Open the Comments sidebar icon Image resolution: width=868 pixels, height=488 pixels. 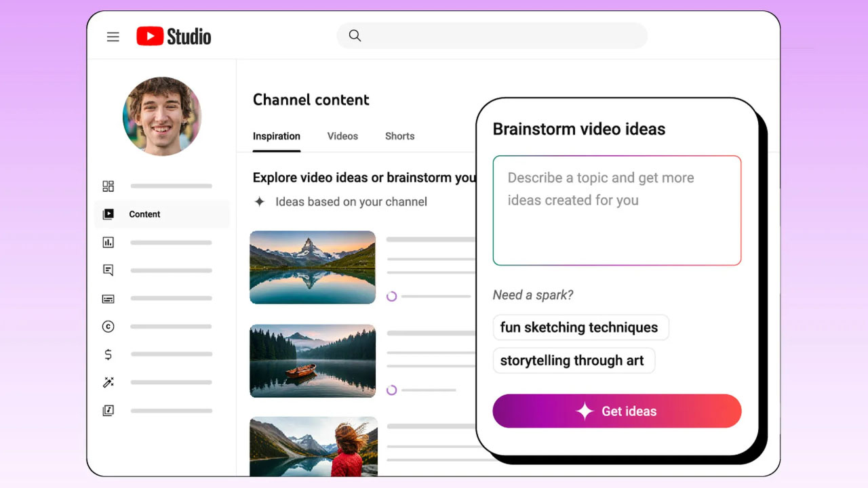(x=108, y=270)
